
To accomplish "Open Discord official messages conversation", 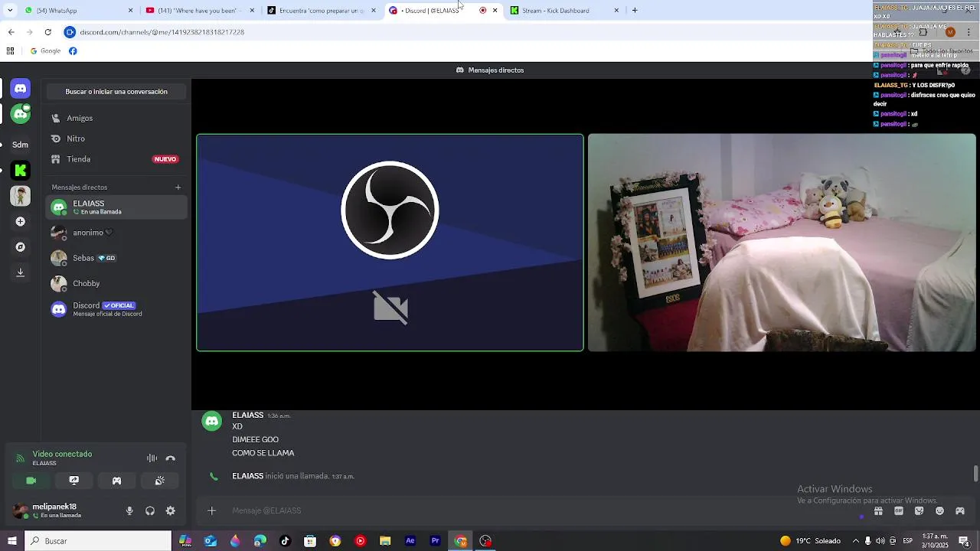I will coord(116,309).
